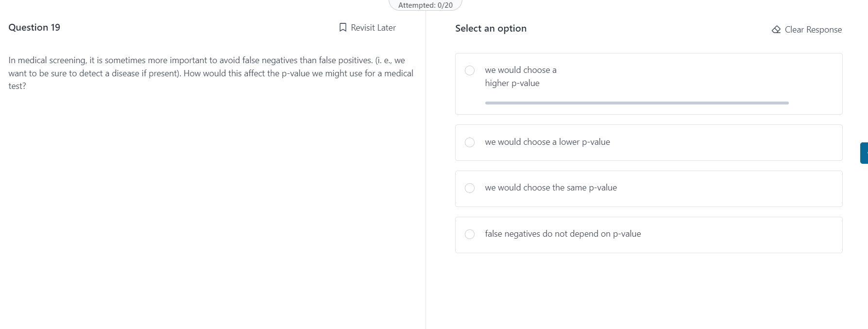Select the lower p-value answer card
868x329 pixels.
(648, 142)
